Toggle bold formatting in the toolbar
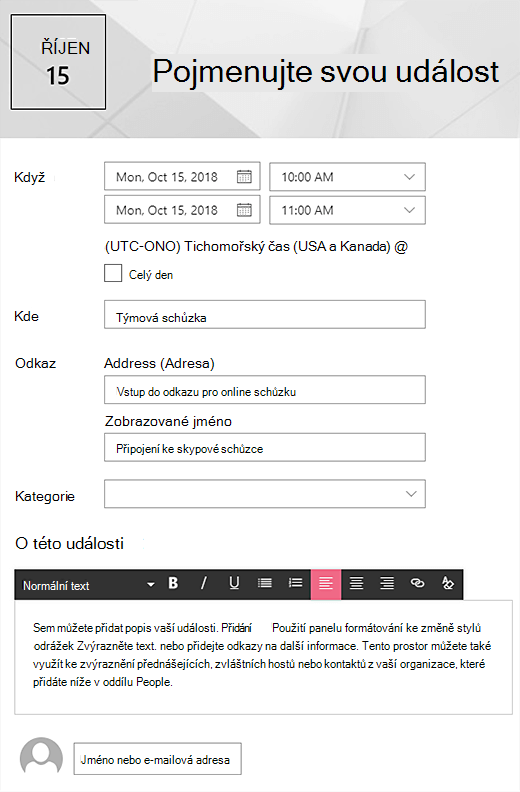The height and width of the screenshot is (792, 520). click(173, 583)
